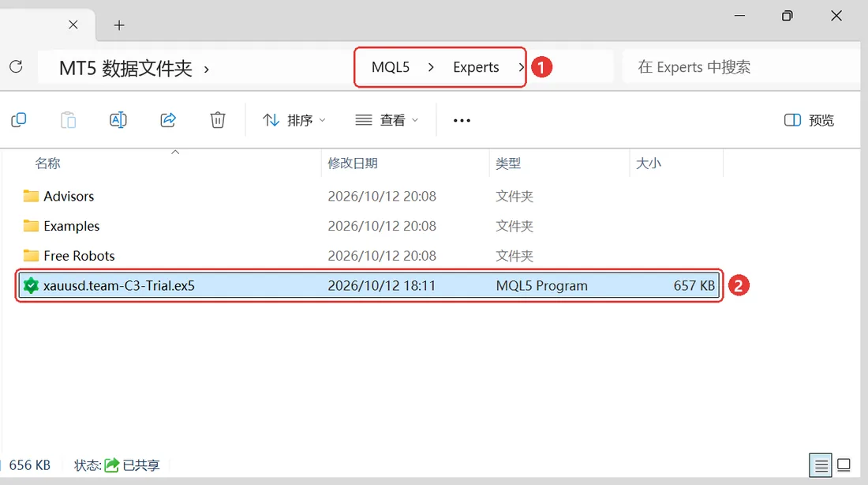Click MQL5 breadcrumb segment

[x=391, y=67]
